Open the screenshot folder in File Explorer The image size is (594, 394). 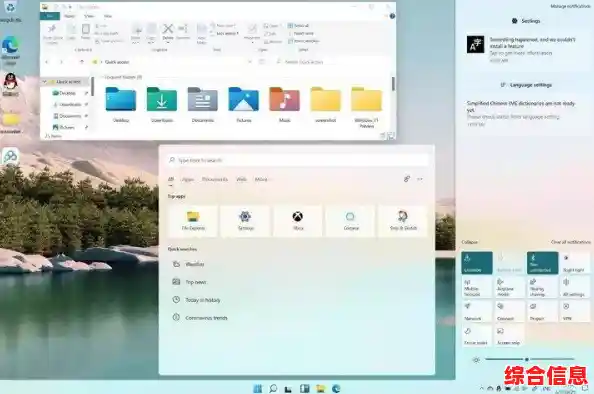tap(325, 104)
